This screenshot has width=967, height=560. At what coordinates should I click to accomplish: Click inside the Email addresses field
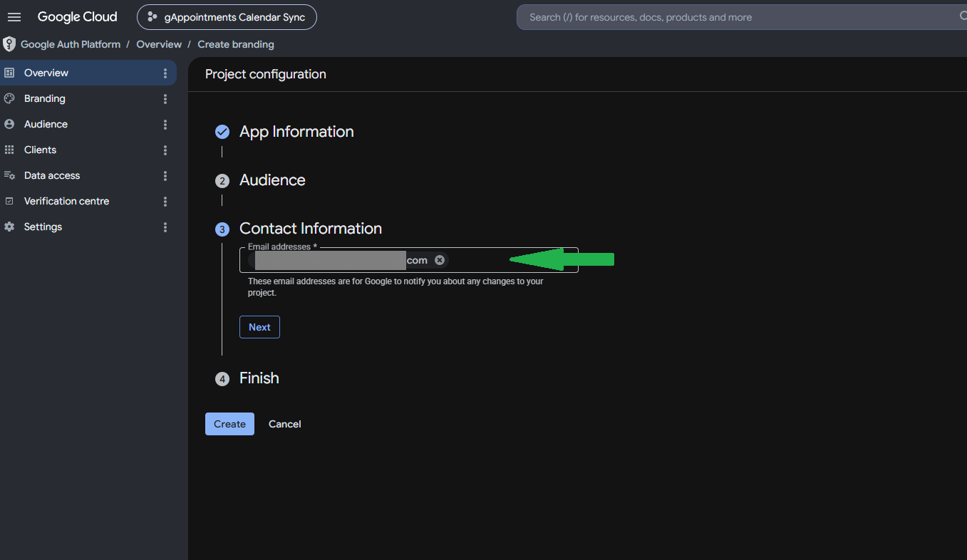click(409, 260)
